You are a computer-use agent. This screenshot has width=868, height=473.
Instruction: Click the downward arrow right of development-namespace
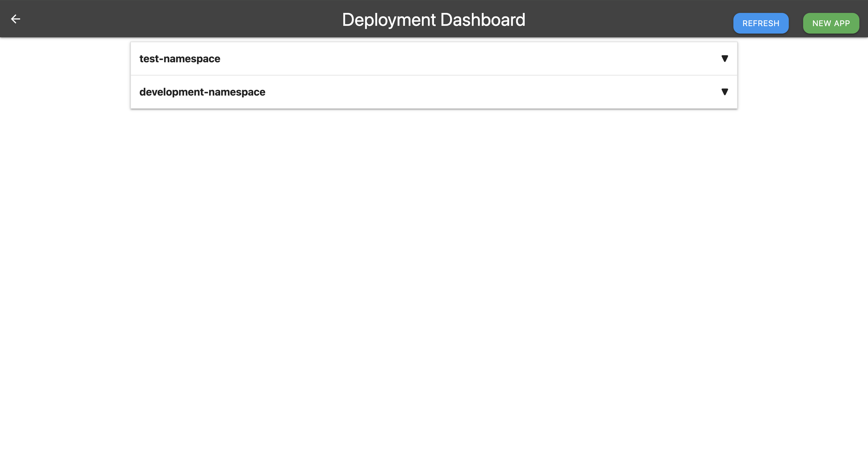point(724,92)
